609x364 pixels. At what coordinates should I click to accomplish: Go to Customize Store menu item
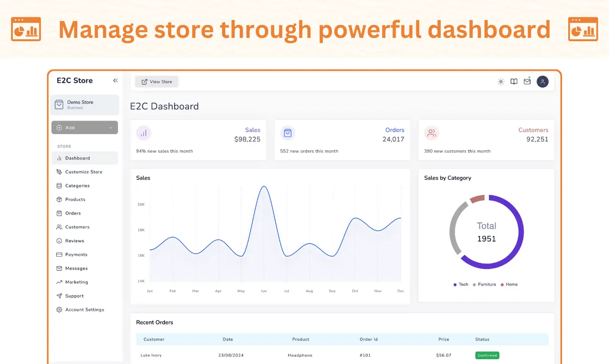[x=85, y=172]
